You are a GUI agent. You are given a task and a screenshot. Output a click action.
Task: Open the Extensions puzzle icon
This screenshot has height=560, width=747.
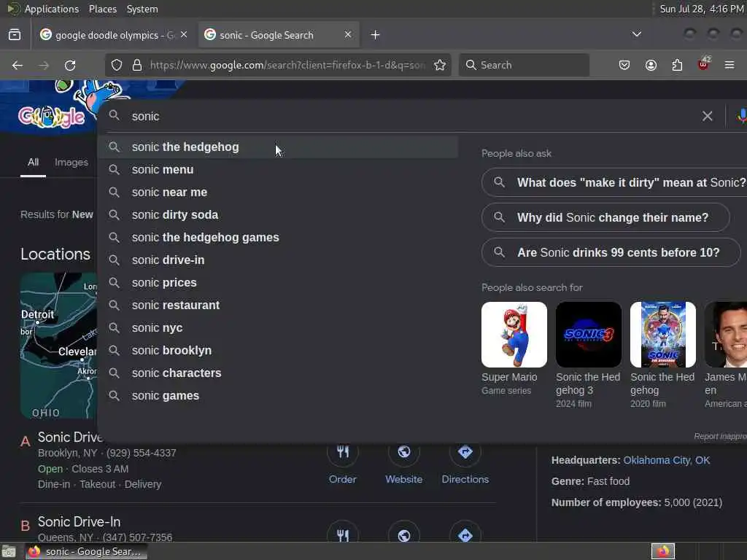pos(677,65)
